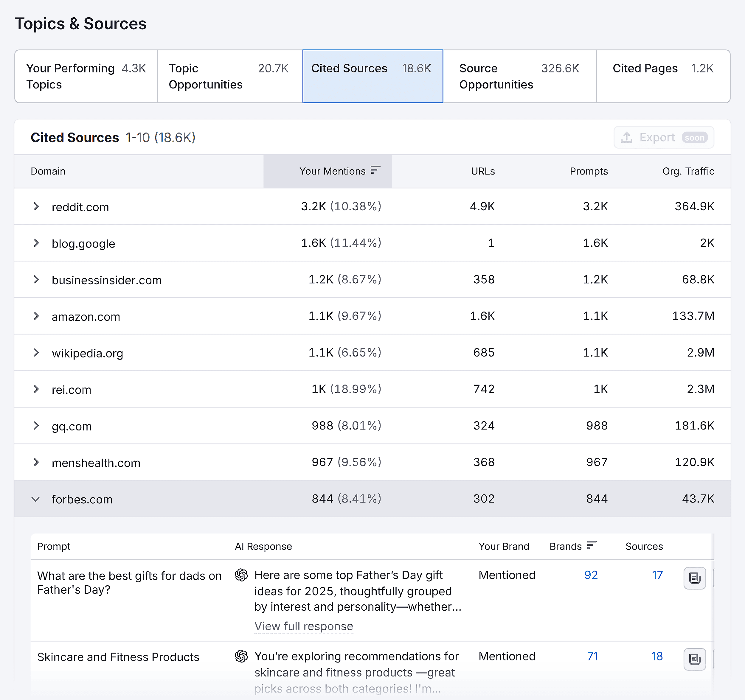Expand the reddit.com row
The image size is (745, 700).
click(x=36, y=206)
